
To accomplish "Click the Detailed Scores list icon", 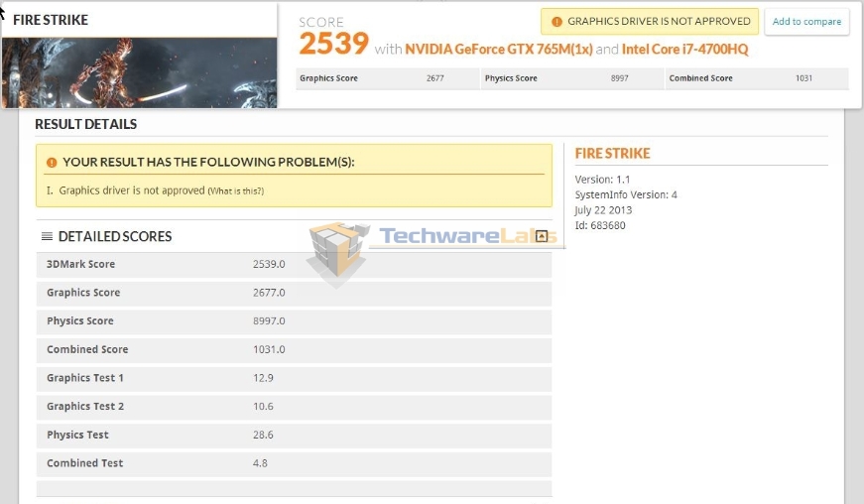I will (47, 236).
